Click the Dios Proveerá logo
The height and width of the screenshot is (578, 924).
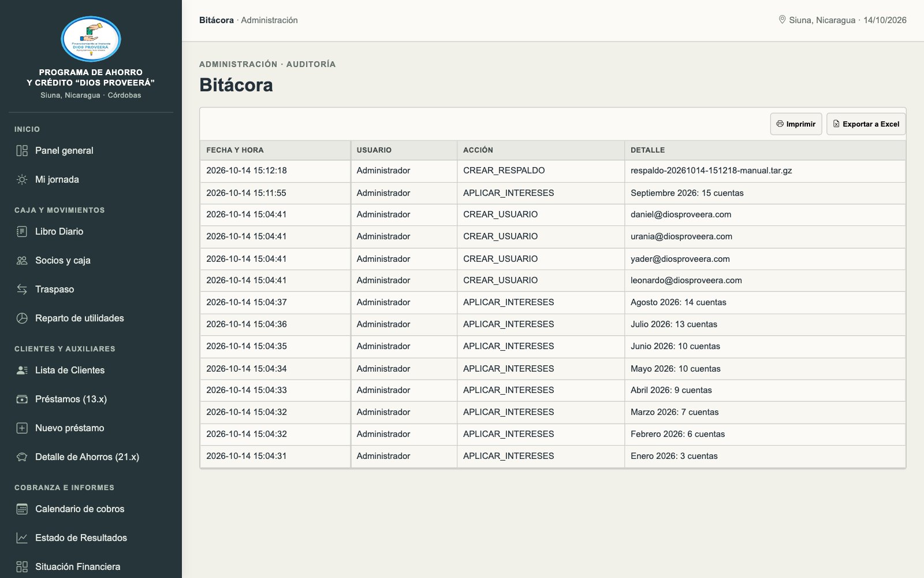click(x=91, y=39)
